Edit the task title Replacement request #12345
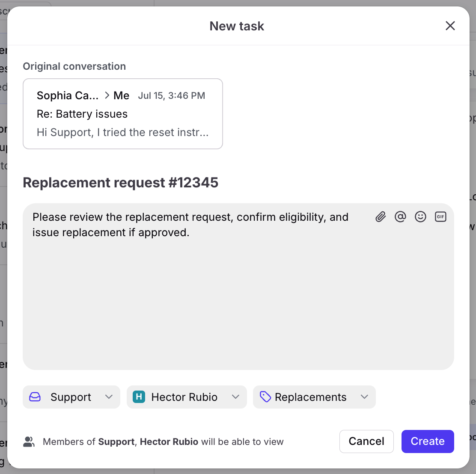The image size is (476, 474). [121, 183]
